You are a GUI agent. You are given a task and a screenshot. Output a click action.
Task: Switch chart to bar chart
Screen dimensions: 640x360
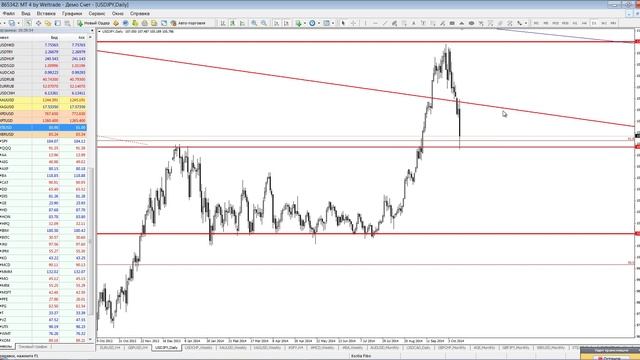click(x=223, y=23)
